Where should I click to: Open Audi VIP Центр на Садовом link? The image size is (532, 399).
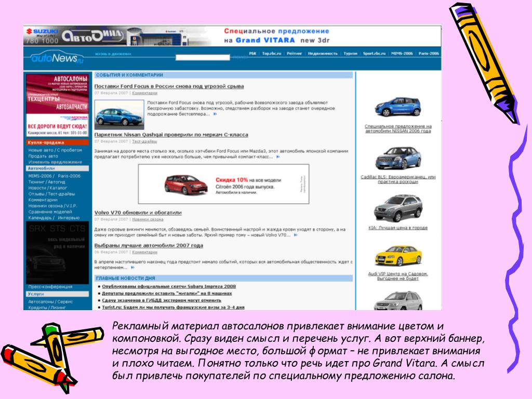[x=398, y=276]
